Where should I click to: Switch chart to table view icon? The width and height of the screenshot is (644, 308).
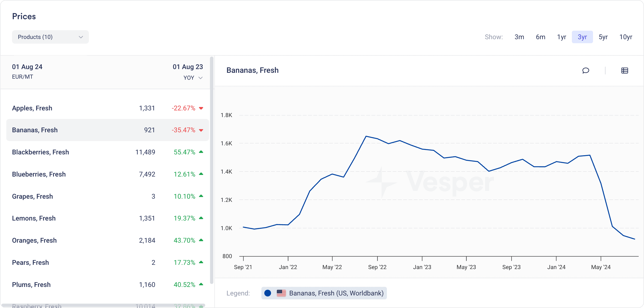click(625, 70)
